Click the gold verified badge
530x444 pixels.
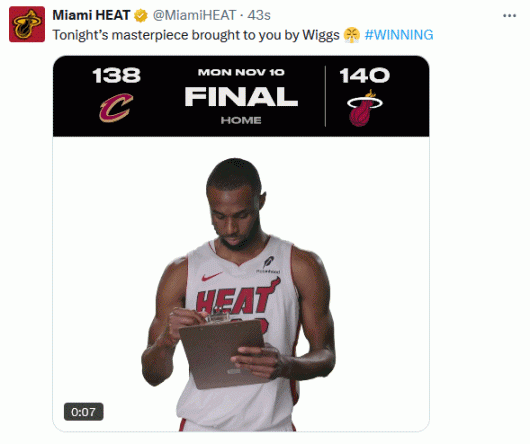pos(141,16)
